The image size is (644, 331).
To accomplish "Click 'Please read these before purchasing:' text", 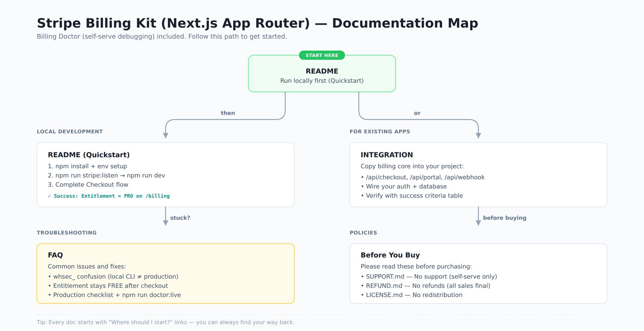I will (x=416, y=267).
